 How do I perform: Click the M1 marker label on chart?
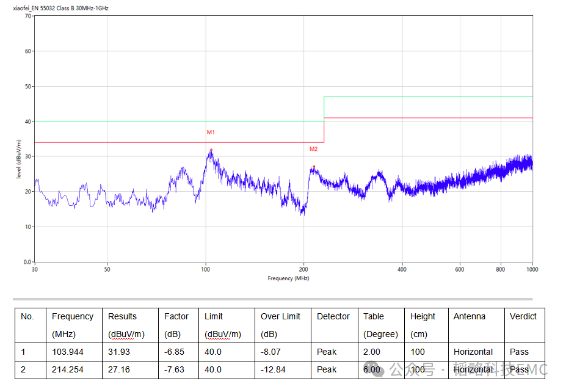coord(211,132)
